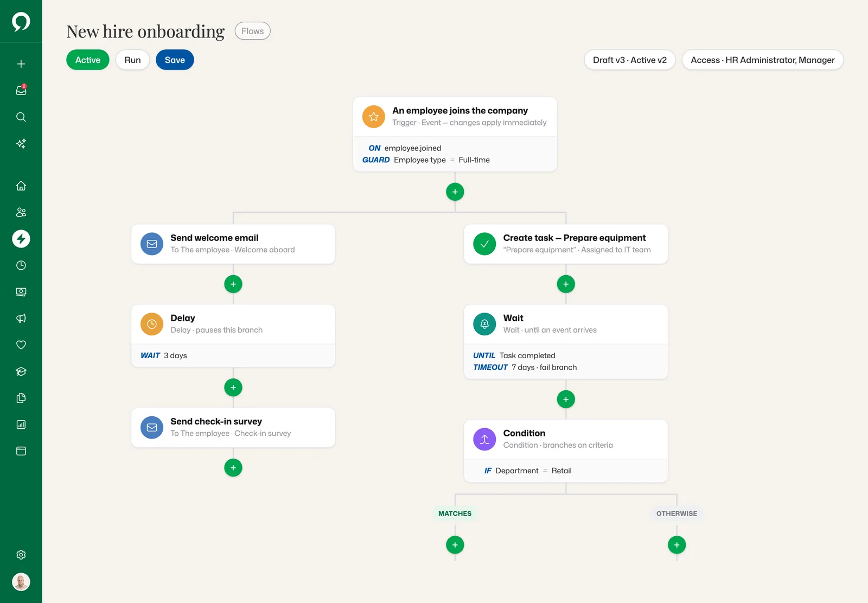Select the Create task – Prepare equipment node
This screenshot has width=868, height=603.
click(x=566, y=244)
